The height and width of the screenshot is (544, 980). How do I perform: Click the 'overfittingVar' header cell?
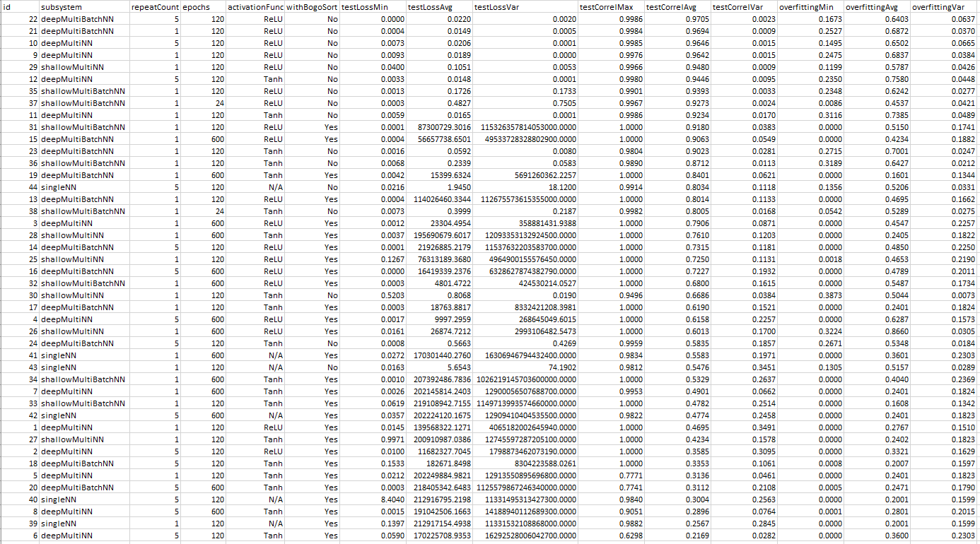[943, 6]
